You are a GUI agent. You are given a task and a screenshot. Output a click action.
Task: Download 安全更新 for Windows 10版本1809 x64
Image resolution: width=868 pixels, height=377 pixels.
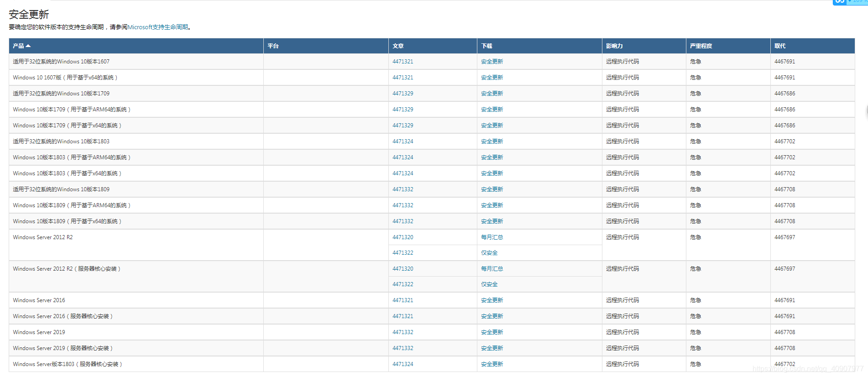[492, 221]
